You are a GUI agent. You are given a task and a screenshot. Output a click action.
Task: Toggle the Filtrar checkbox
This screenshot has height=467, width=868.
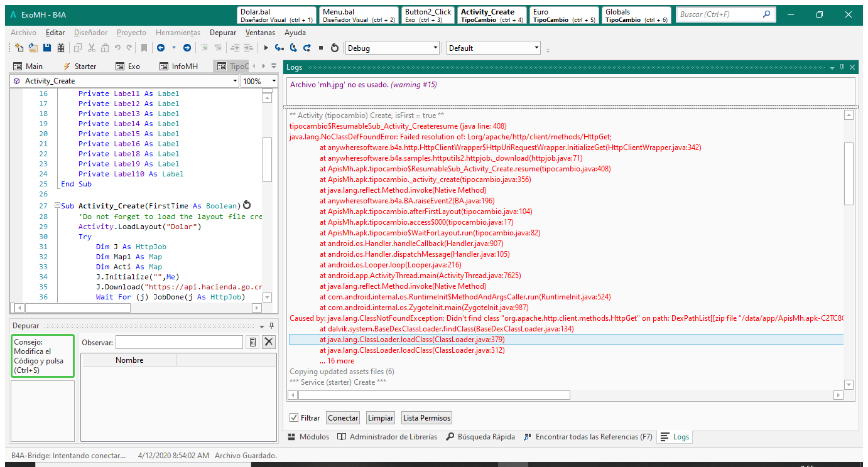(294, 418)
